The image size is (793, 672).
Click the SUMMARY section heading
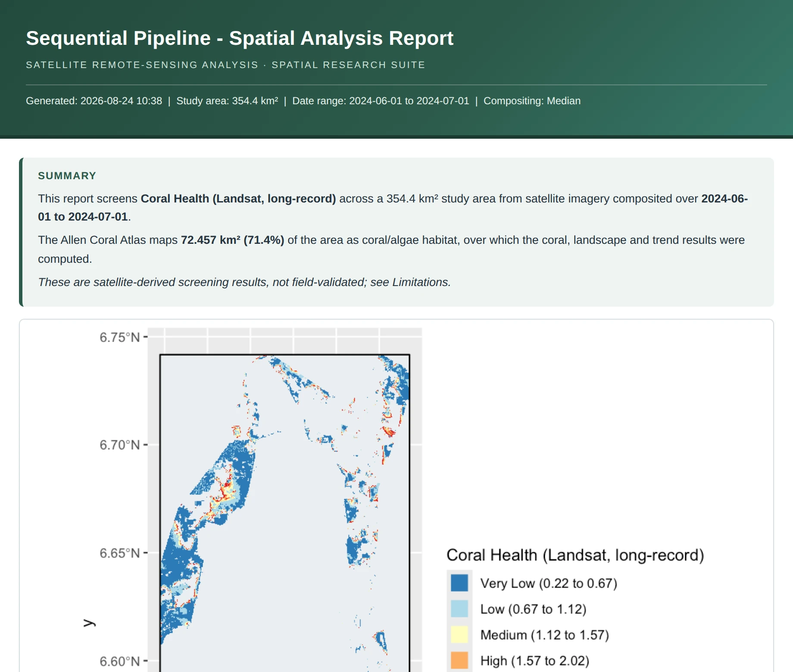pos(67,176)
